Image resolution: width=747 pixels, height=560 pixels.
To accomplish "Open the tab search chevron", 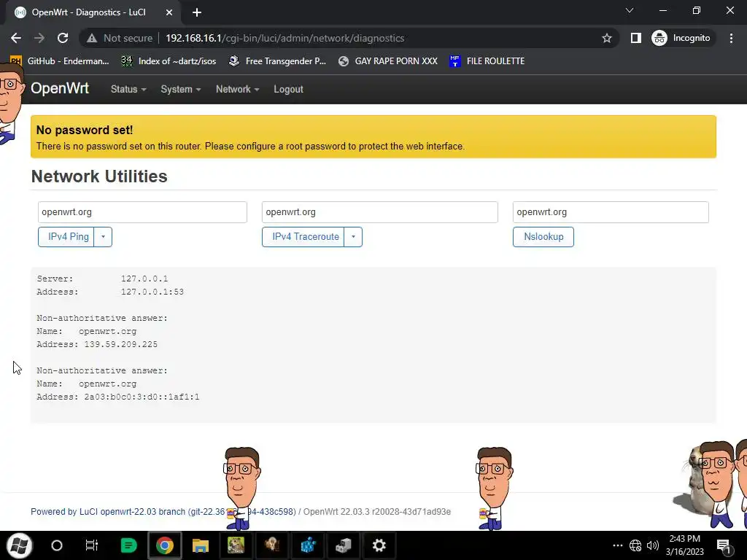I will [x=630, y=10].
